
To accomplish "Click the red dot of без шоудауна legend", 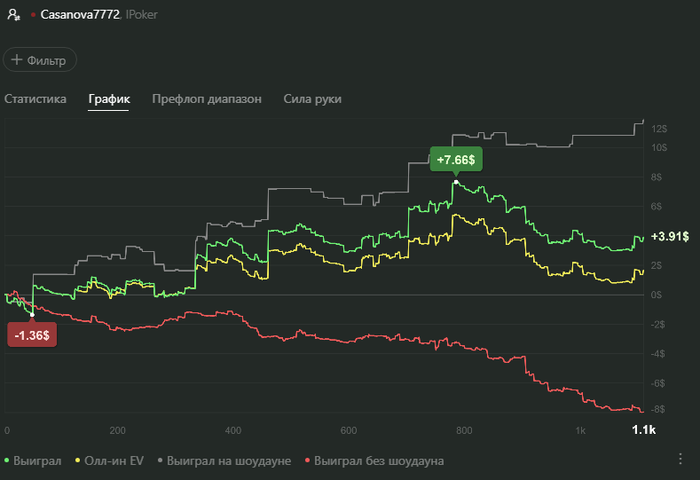I will 307,460.
